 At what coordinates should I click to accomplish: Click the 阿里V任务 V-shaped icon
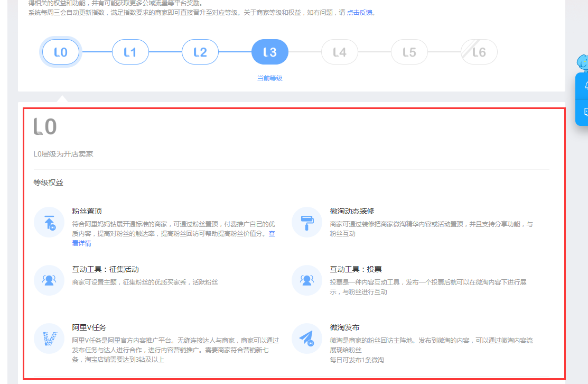pyautogui.click(x=49, y=339)
